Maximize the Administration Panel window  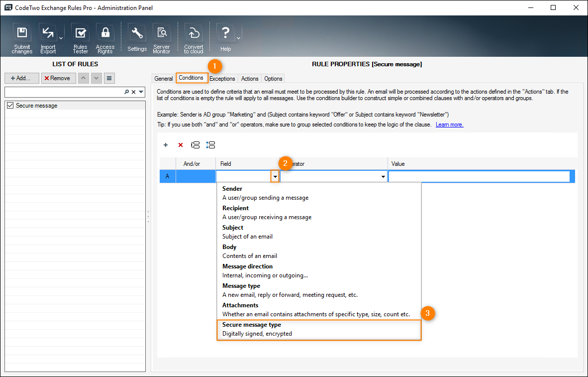click(553, 7)
